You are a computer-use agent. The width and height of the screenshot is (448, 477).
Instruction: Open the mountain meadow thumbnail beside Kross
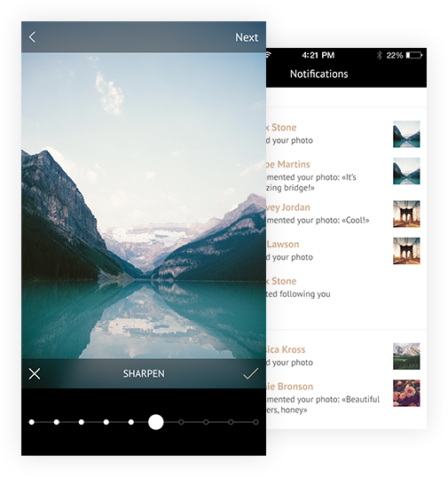(406, 356)
